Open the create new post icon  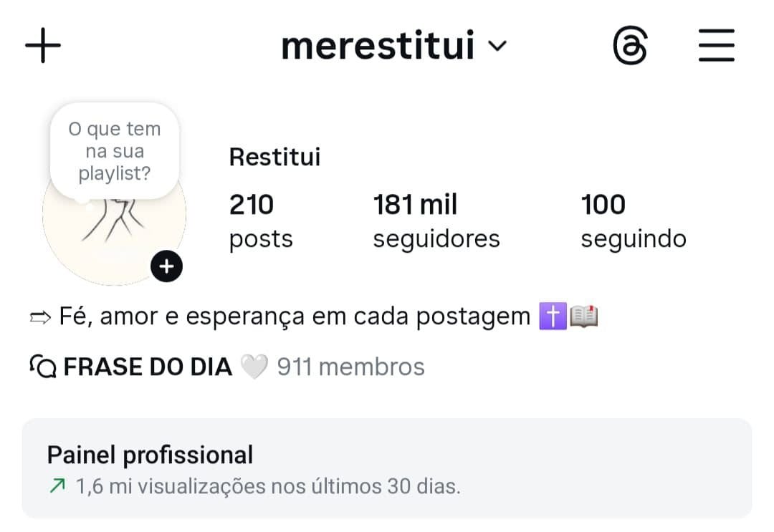pyautogui.click(x=42, y=45)
